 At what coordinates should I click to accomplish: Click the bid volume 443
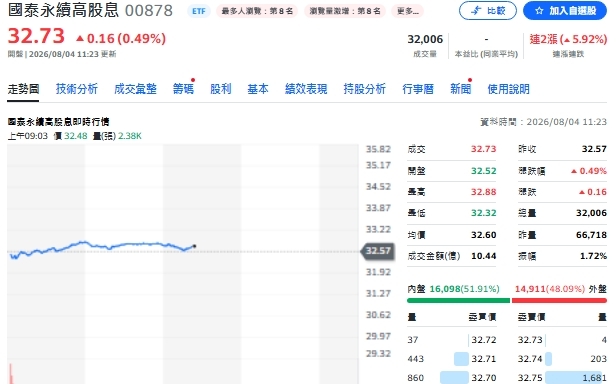pyautogui.click(x=416, y=359)
